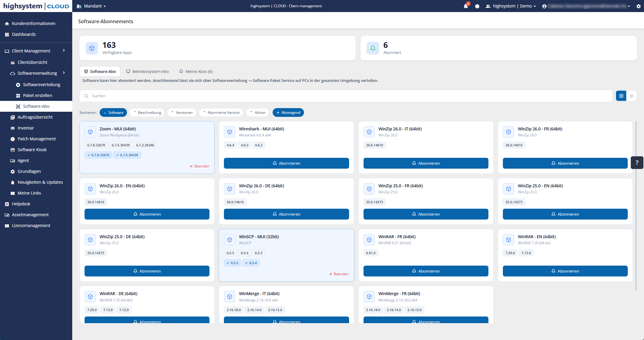This screenshot has height=340, width=644.
Task: End Zoom subscription with Beenden
Action: click(200, 166)
